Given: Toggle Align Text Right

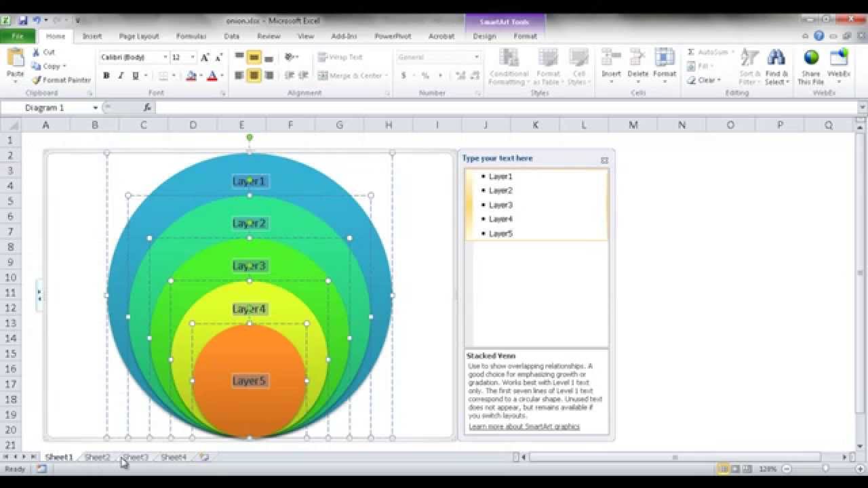Looking at the screenshot, I should click(x=269, y=75).
